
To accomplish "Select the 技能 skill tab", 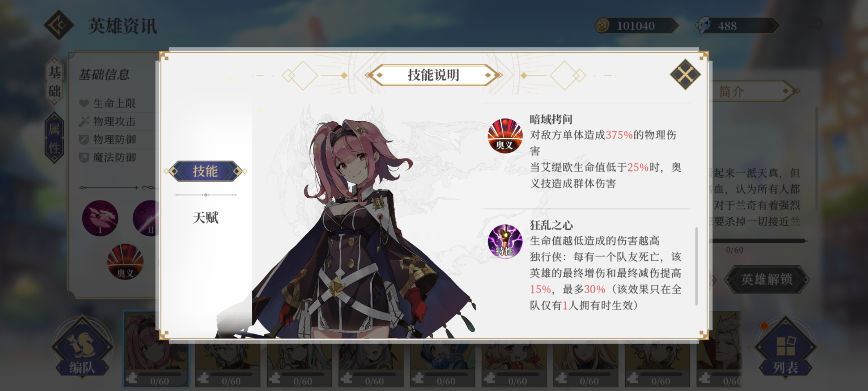I will point(205,171).
